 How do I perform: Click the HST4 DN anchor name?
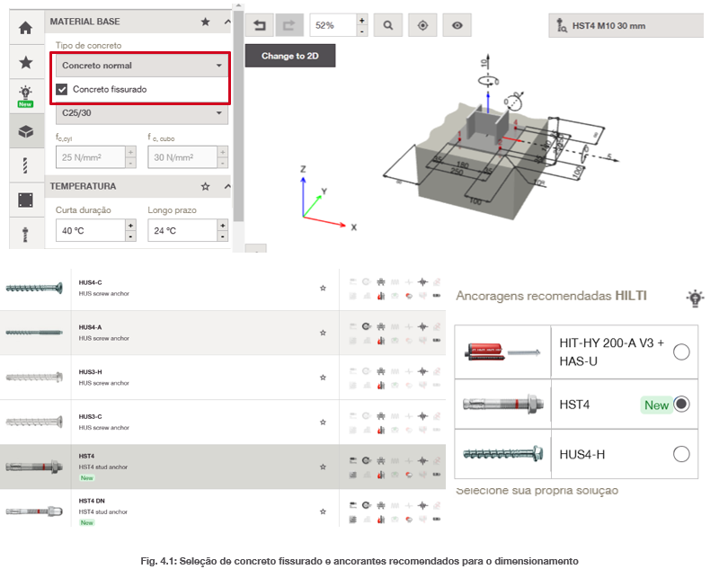pyautogui.click(x=92, y=501)
